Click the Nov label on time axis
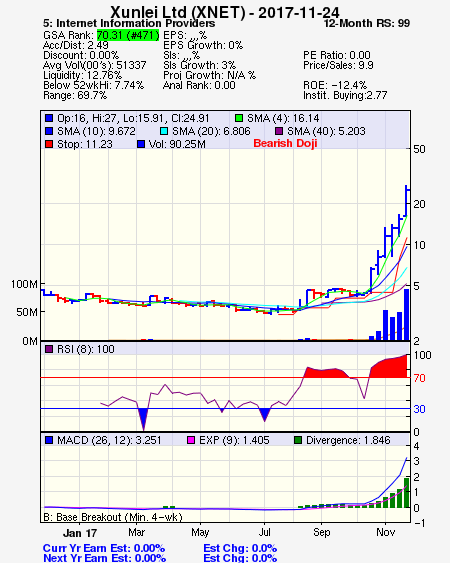The width and height of the screenshot is (450, 563). (385, 532)
